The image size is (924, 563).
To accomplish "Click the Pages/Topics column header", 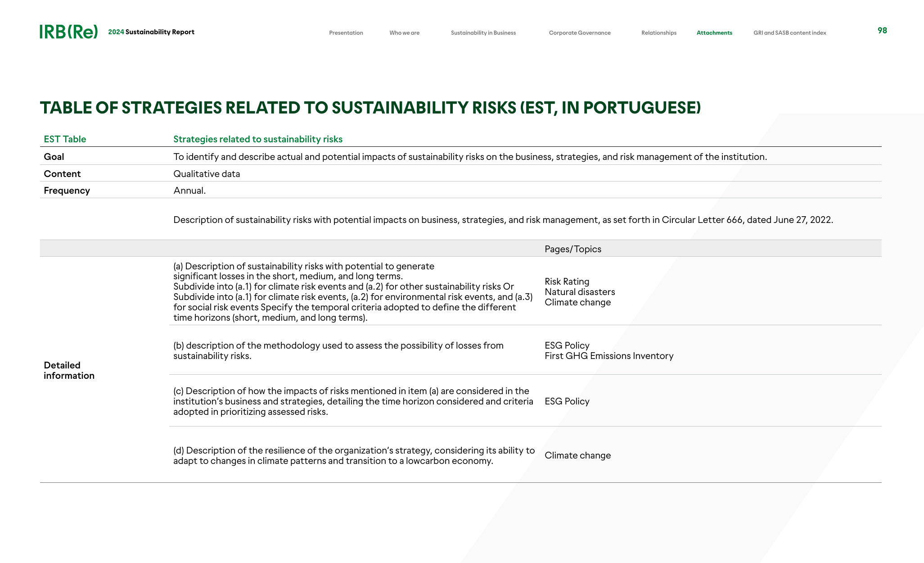I will point(573,249).
